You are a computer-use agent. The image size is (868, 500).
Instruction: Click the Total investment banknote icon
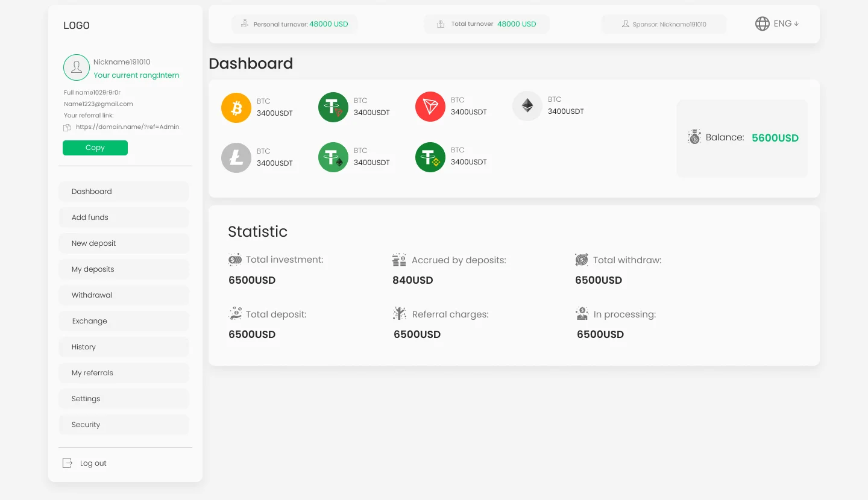tap(235, 260)
